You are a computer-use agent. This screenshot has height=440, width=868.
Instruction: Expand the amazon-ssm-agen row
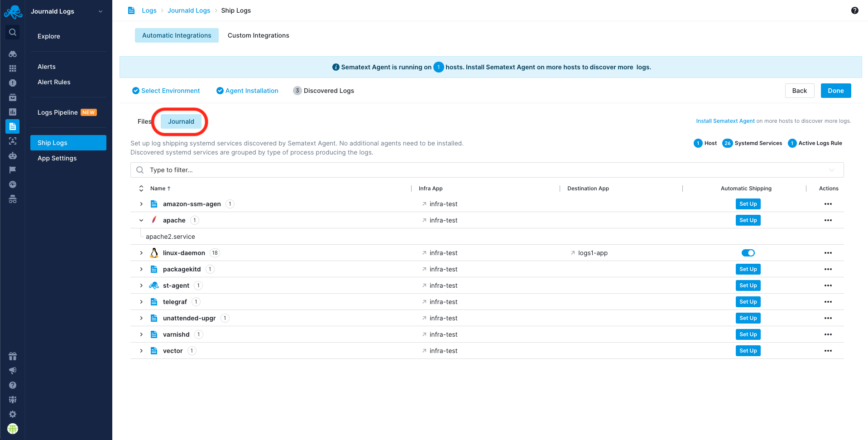click(x=141, y=204)
